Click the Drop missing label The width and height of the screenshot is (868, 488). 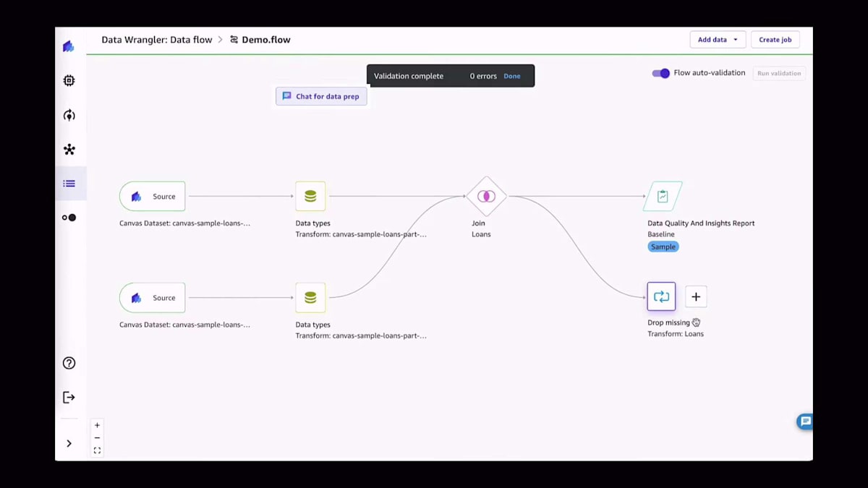tap(668, 322)
